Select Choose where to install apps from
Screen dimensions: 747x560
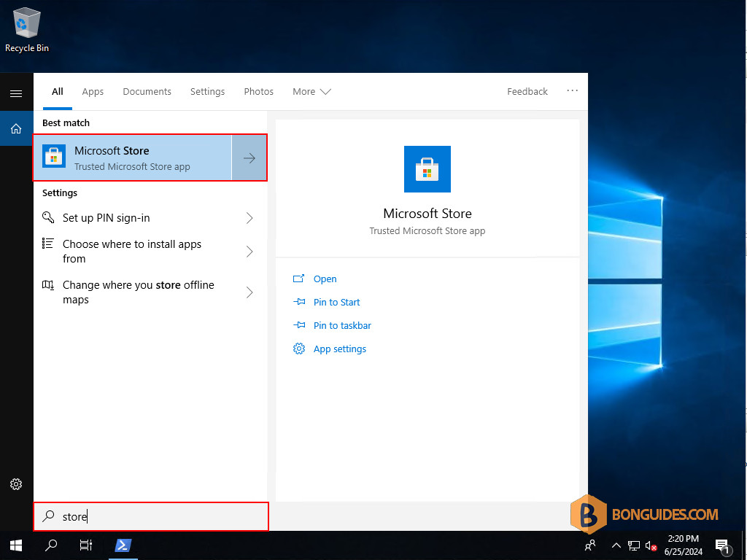[150, 252]
